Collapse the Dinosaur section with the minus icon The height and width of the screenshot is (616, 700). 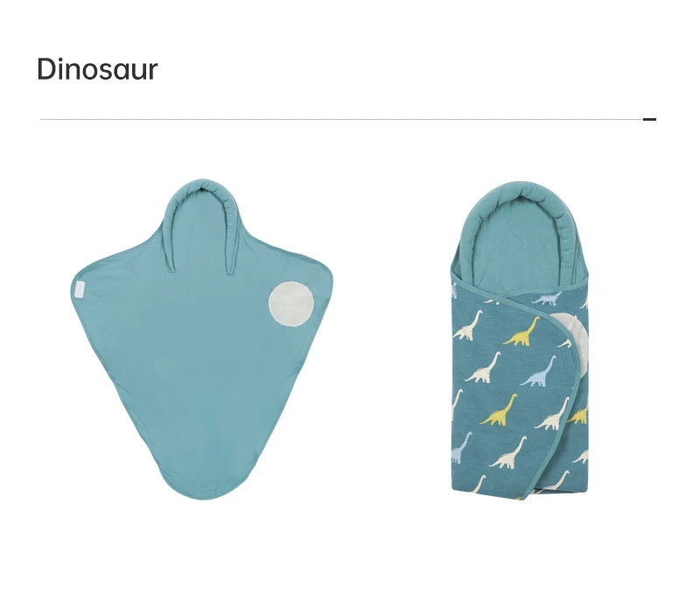649,119
